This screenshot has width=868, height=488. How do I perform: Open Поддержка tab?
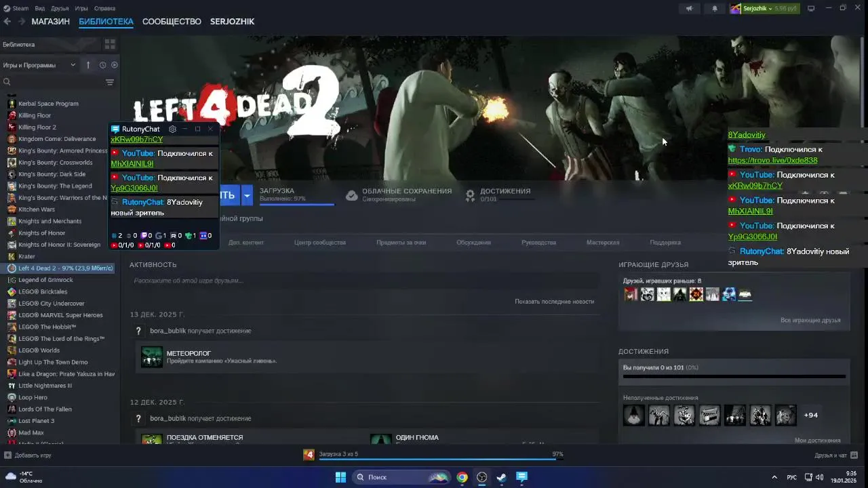click(665, 243)
